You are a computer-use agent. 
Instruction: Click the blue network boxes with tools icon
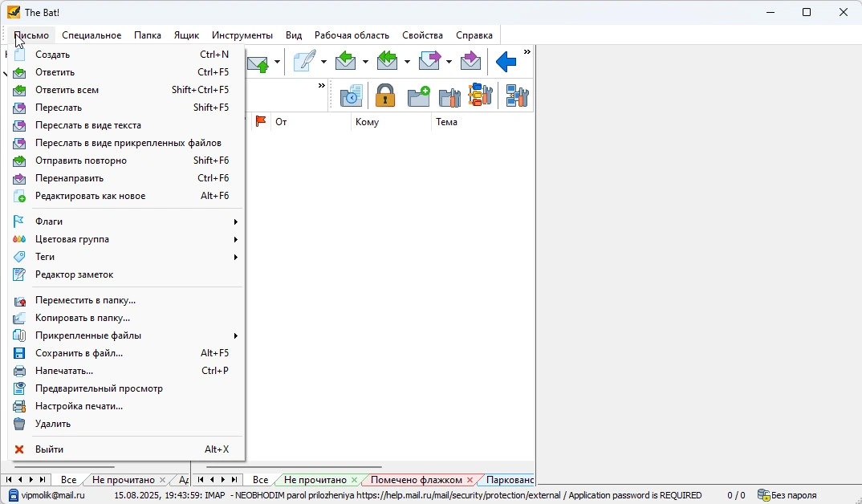[517, 96]
